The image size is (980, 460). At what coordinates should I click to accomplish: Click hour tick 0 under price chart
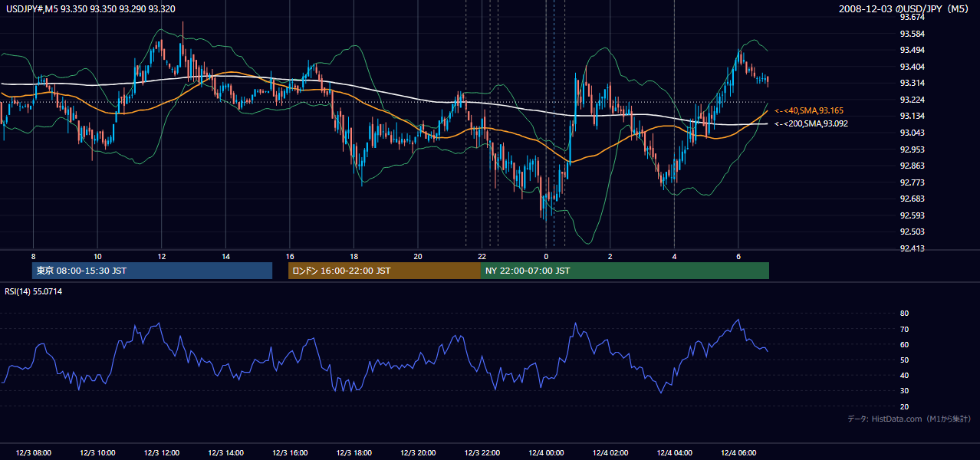tap(546, 256)
